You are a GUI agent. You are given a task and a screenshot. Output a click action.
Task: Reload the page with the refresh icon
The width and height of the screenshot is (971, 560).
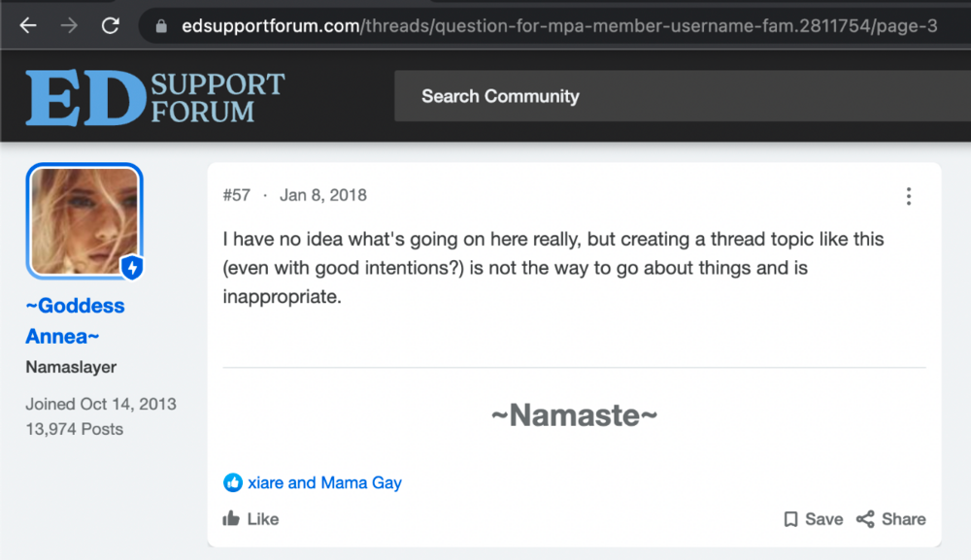coord(111,25)
